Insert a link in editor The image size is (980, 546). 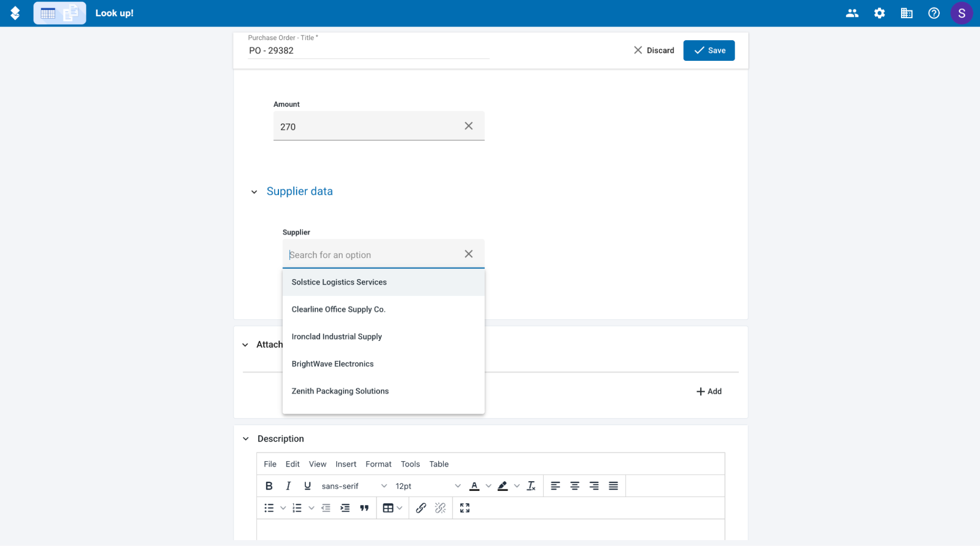click(x=421, y=508)
